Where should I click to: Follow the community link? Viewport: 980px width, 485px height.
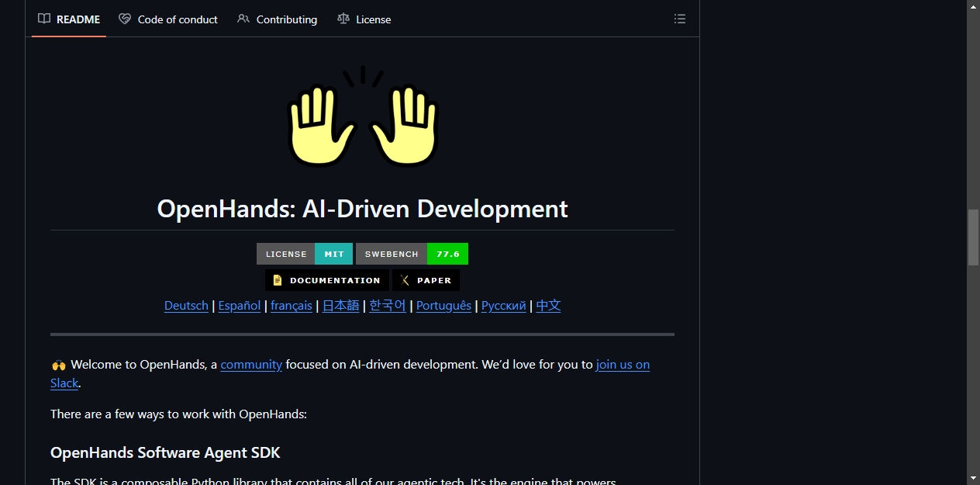(251, 365)
